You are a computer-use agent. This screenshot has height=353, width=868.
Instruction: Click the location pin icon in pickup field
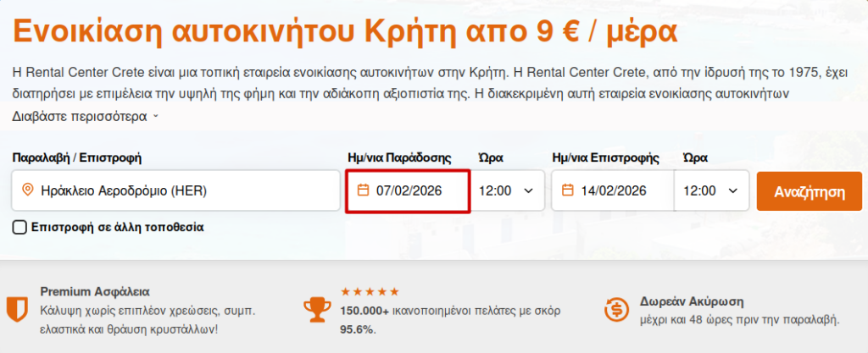tap(27, 190)
